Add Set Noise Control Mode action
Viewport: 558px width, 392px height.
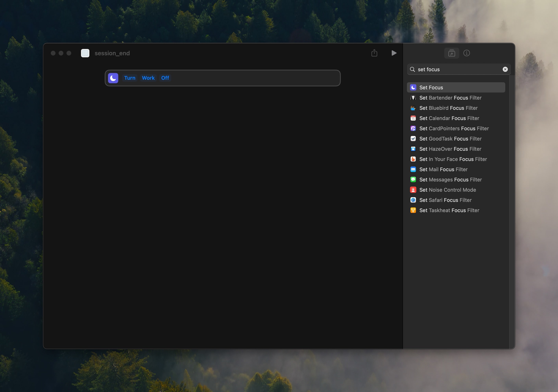pos(447,190)
